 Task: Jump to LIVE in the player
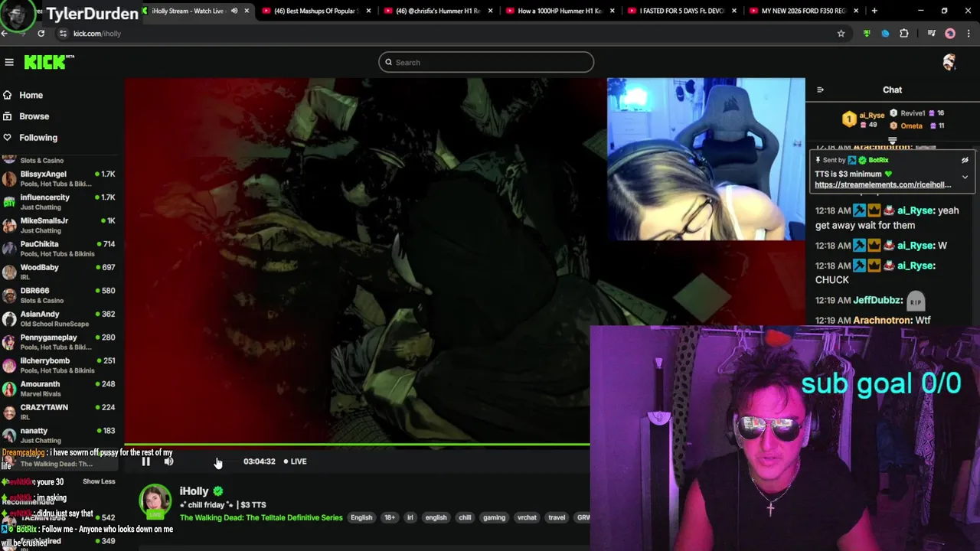coord(295,461)
